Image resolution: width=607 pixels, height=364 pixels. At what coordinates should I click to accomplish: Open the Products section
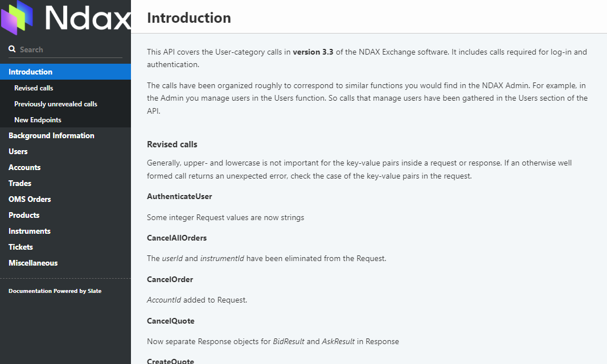click(24, 215)
